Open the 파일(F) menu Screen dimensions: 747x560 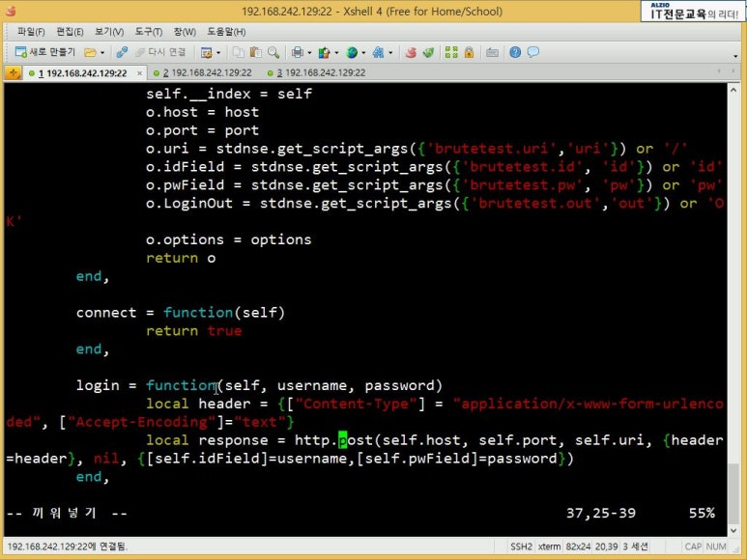tap(31, 32)
